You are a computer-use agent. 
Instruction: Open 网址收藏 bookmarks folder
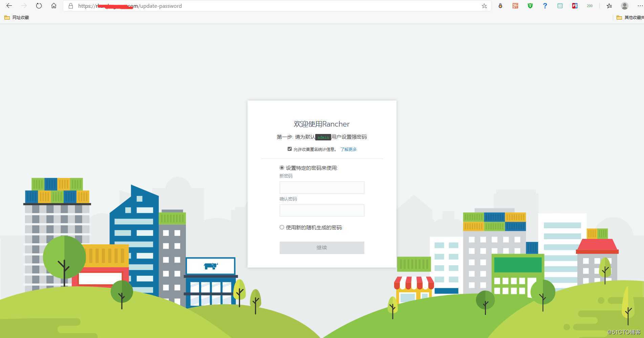17,18
